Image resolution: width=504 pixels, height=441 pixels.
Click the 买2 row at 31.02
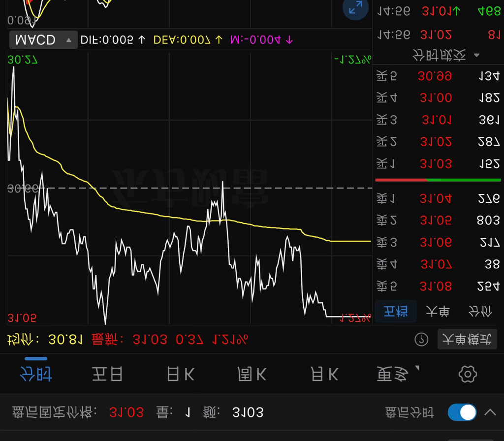coord(438,141)
